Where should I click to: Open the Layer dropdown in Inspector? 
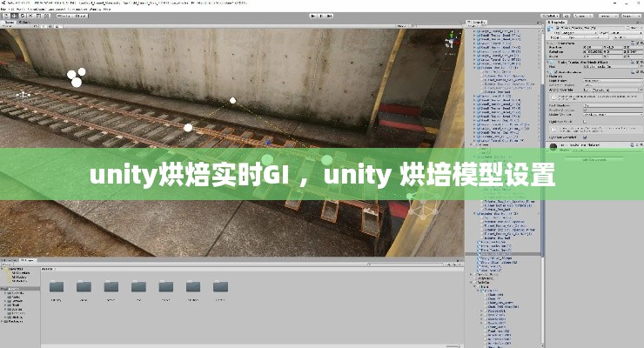626,33
